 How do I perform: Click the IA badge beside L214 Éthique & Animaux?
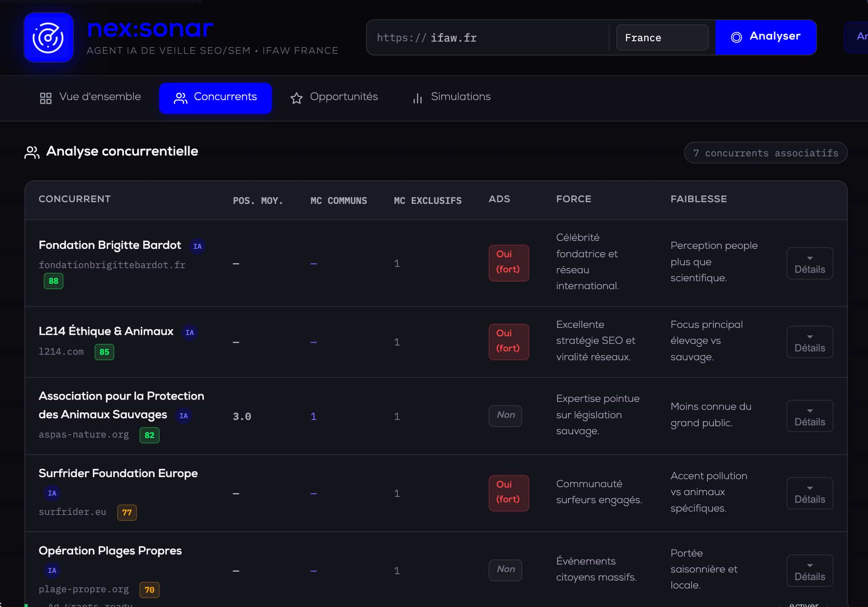[190, 333]
